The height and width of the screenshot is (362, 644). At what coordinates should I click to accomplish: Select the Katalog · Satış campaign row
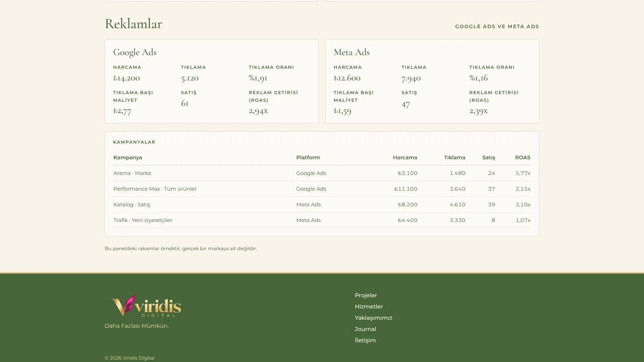click(x=322, y=204)
